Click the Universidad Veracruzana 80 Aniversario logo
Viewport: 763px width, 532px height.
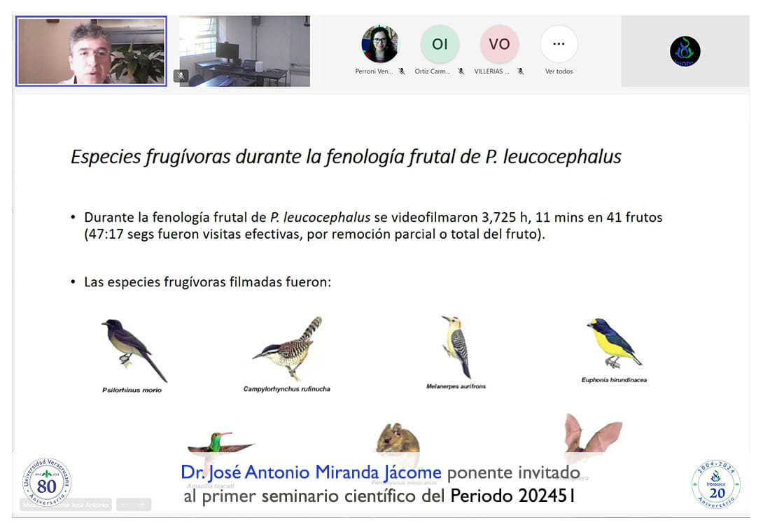click(46, 482)
